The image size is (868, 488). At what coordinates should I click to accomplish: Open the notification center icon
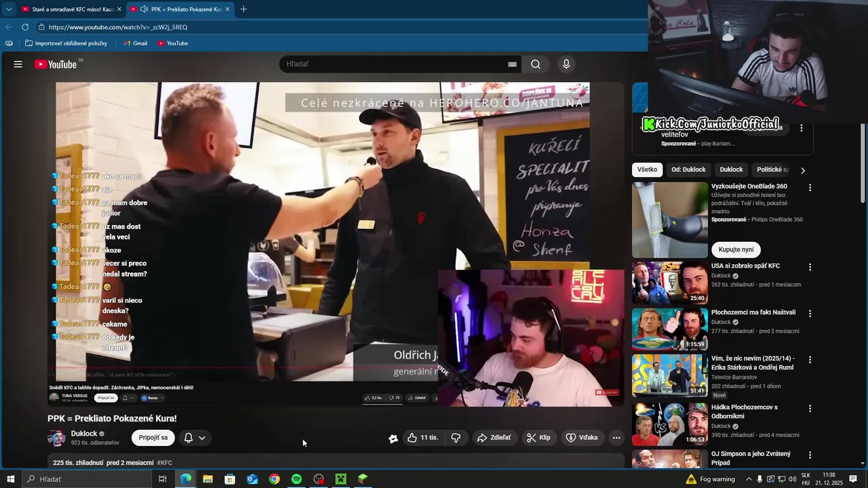coord(853,479)
